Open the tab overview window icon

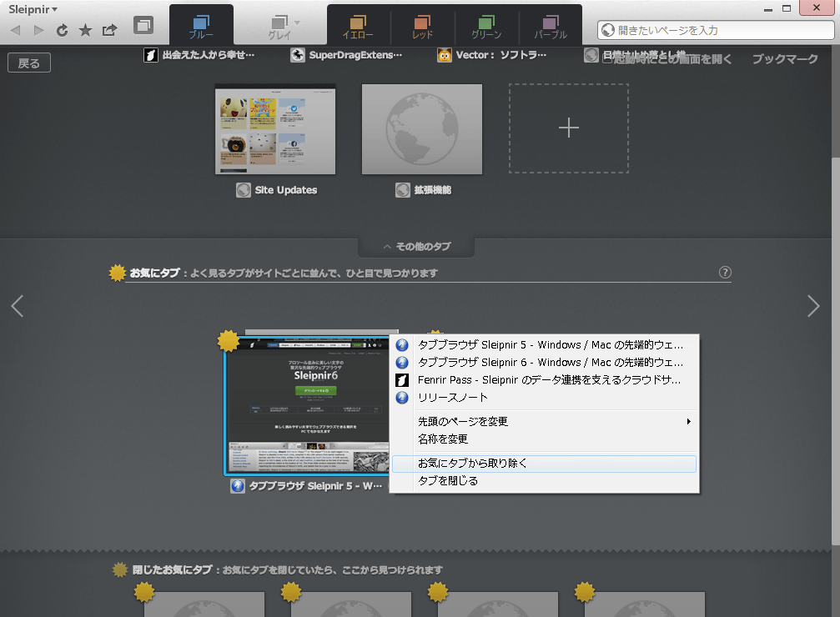[143, 25]
